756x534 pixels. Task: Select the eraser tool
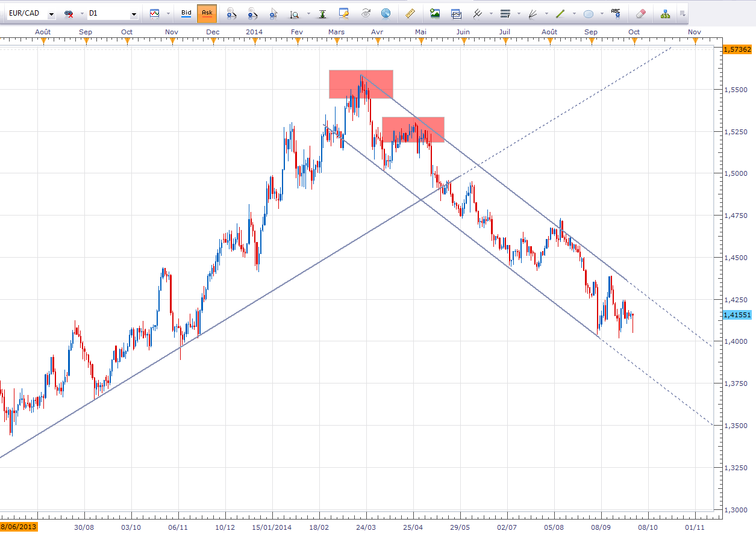641,13
